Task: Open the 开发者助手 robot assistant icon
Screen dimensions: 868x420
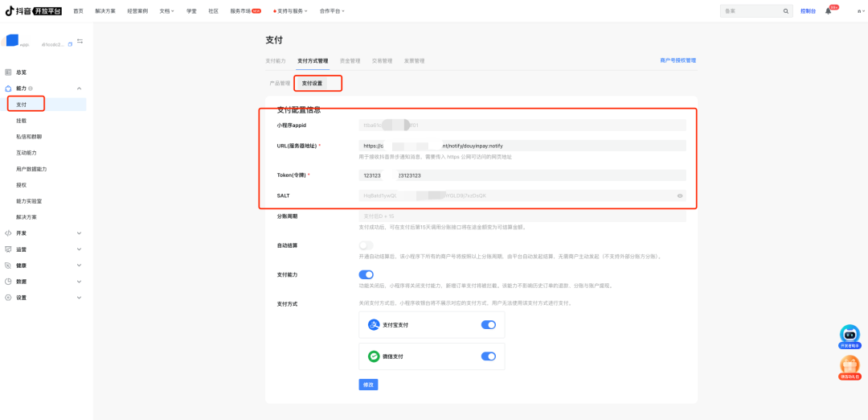Action: pos(850,335)
